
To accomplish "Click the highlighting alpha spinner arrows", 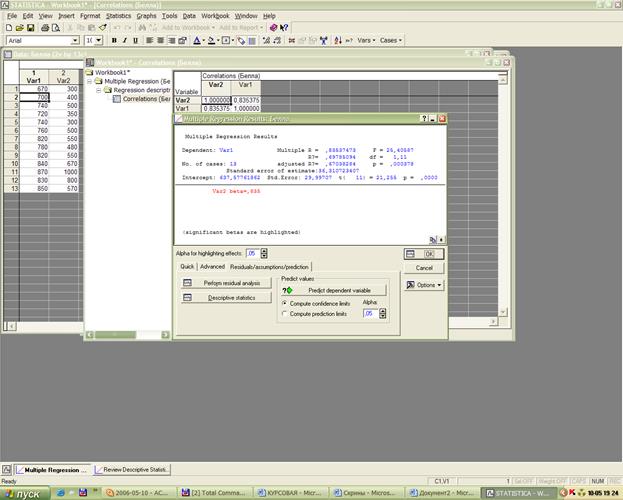I will tap(264, 253).
